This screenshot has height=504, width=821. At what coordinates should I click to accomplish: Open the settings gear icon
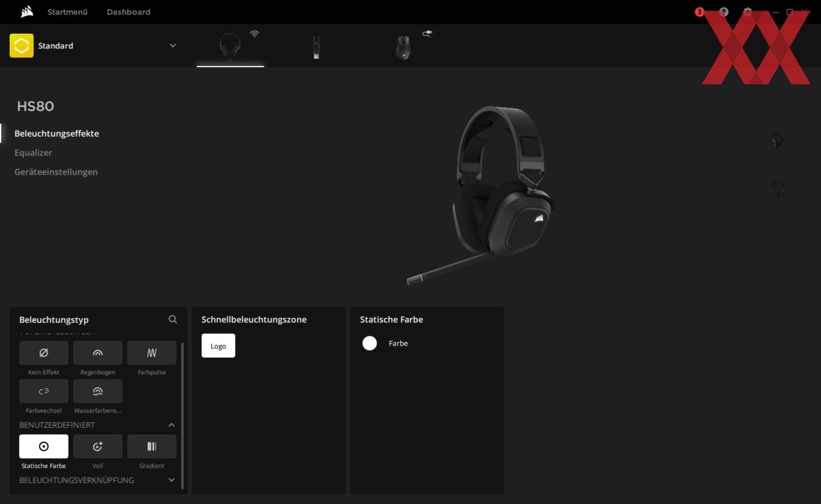click(747, 12)
